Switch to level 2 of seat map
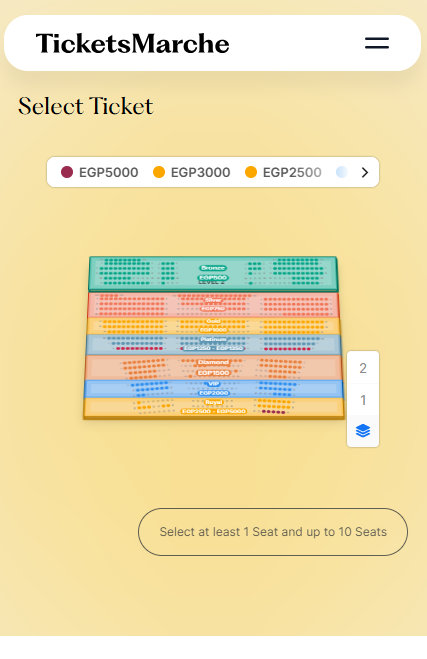Viewport: 427px width, 659px height. point(363,368)
